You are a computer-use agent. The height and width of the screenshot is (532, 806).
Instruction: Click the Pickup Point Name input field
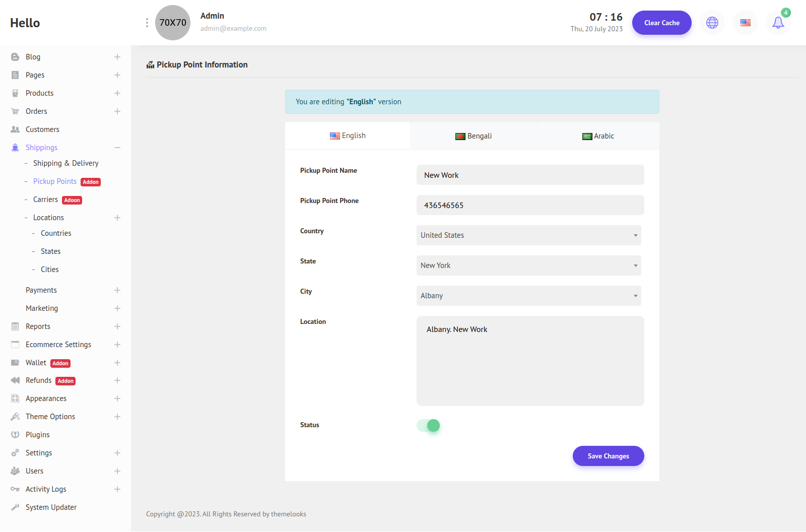[530, 175]
